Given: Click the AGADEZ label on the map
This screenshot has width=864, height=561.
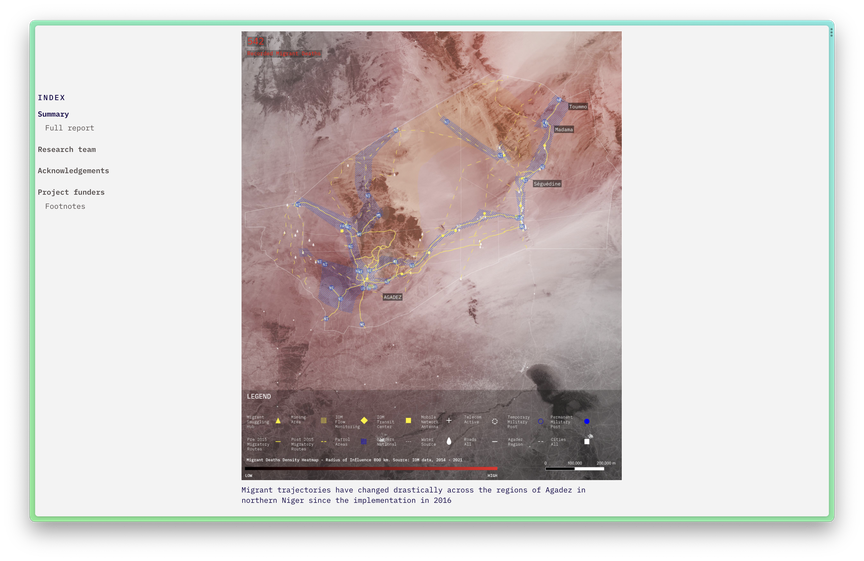Looking at the screenshot, I should click(392, 297).
